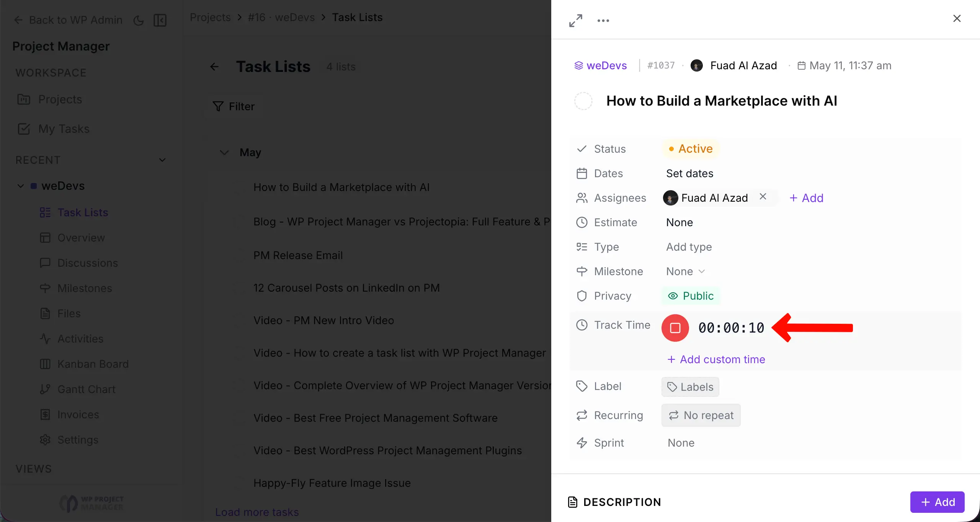Open Activities section
Image resolution: width=980 pixels, height=522 pixels.
tap(72, 339)
